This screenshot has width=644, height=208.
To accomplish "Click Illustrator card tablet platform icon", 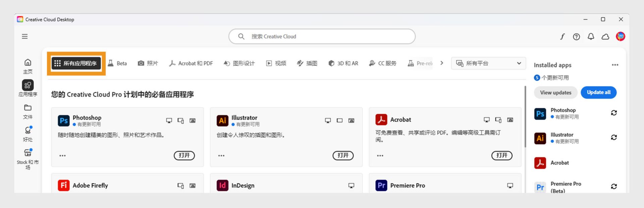I will (x=340, y=121).
